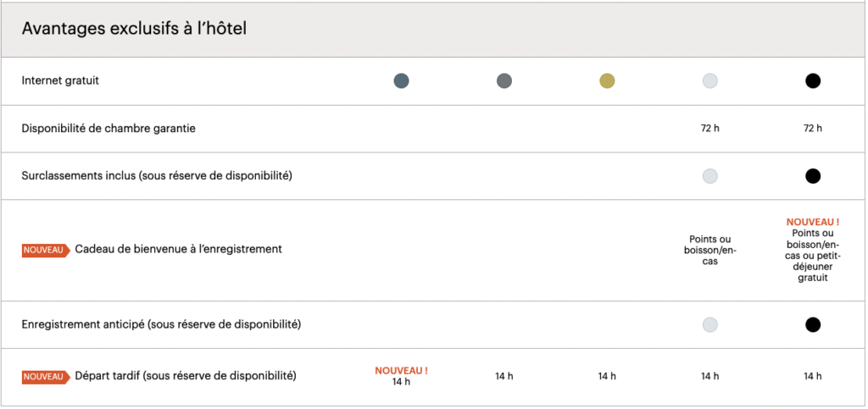
Task: Click the black dot for Surclassements inclus
Action: [813, 176]
